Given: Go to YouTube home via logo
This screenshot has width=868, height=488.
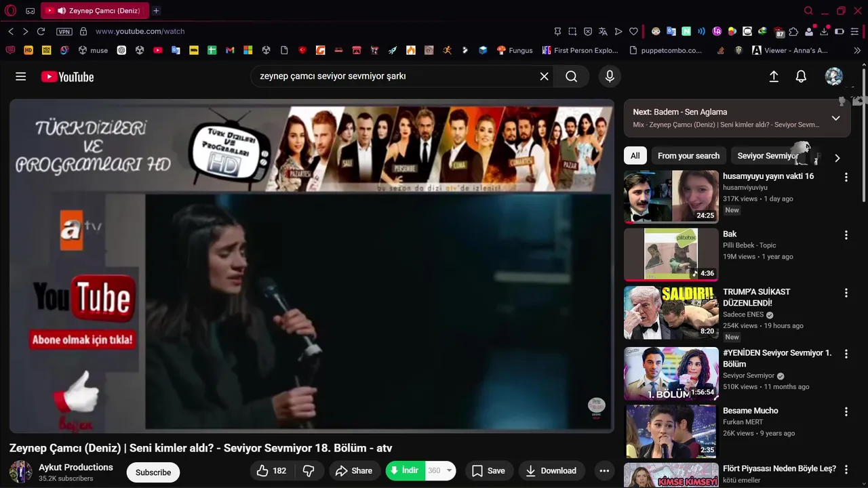Looking at the screenshot, I should point(67,77).
